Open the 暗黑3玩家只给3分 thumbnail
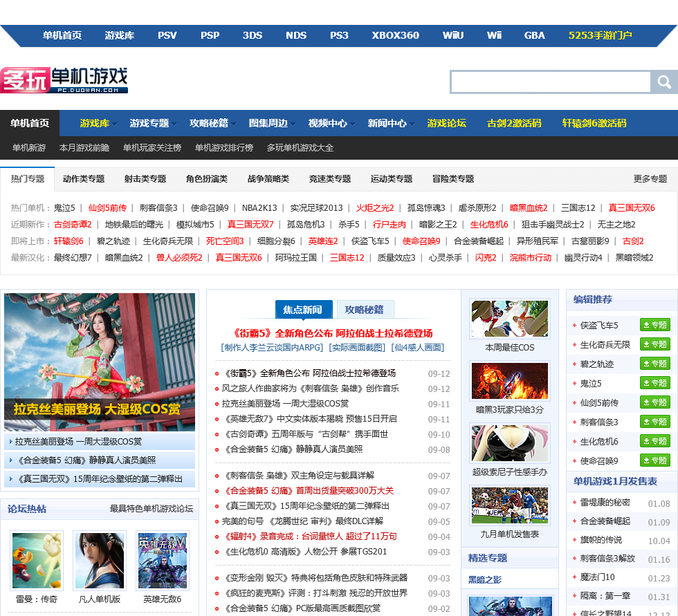Screen dimensions: 678x616 tap(510, 380)
